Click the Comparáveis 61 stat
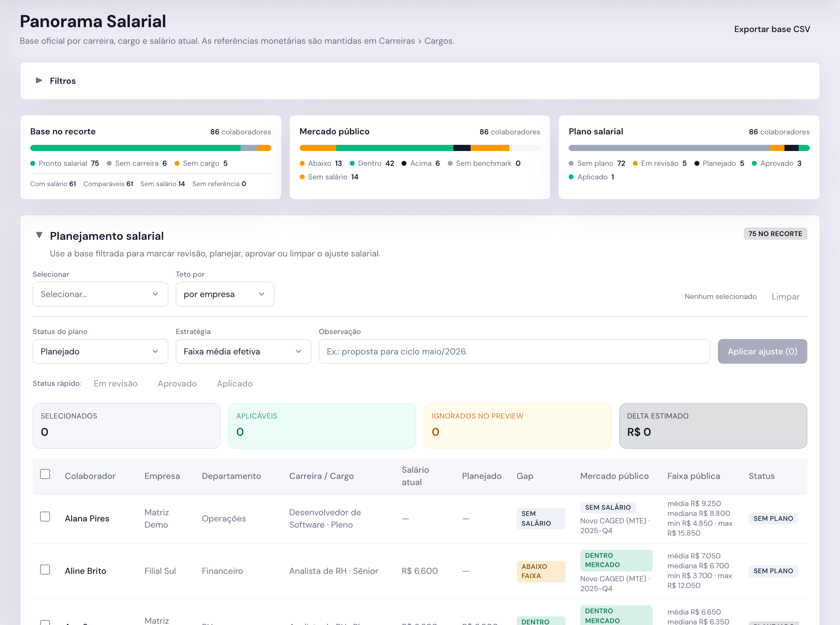This screenshot has width=840, height=625. point(108,184)
